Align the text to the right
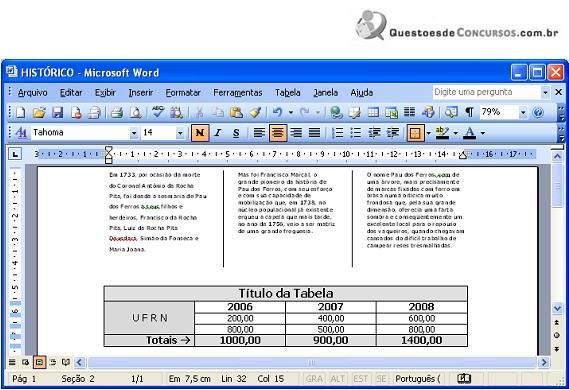This screenshot has width=569, height=390. point(296,133)
